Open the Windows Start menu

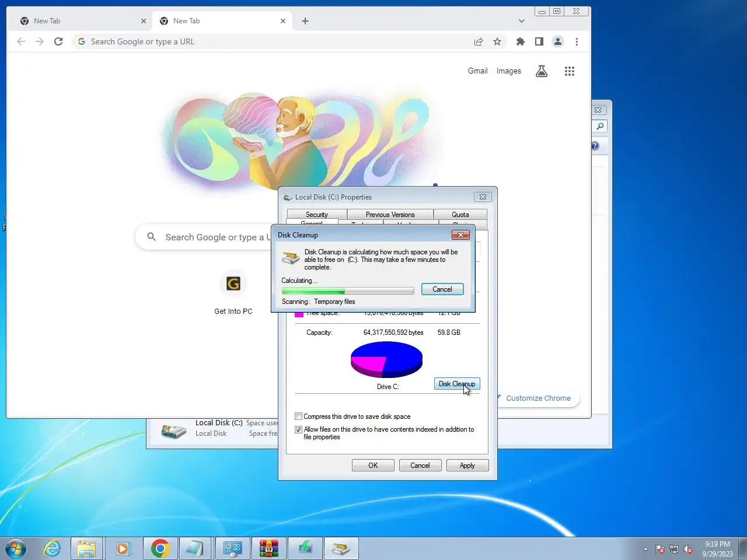pyautogui.click(x=16, y=548)
